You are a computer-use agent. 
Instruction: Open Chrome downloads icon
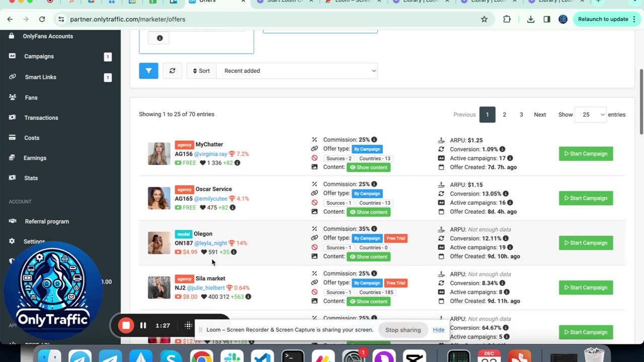coord(531,19)
